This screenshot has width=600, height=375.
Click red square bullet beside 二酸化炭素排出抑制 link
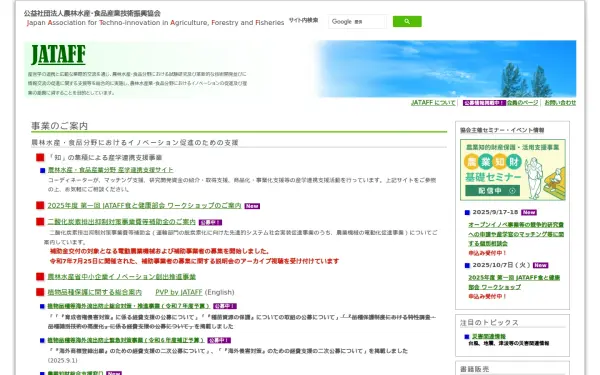[x=40, y=222]
